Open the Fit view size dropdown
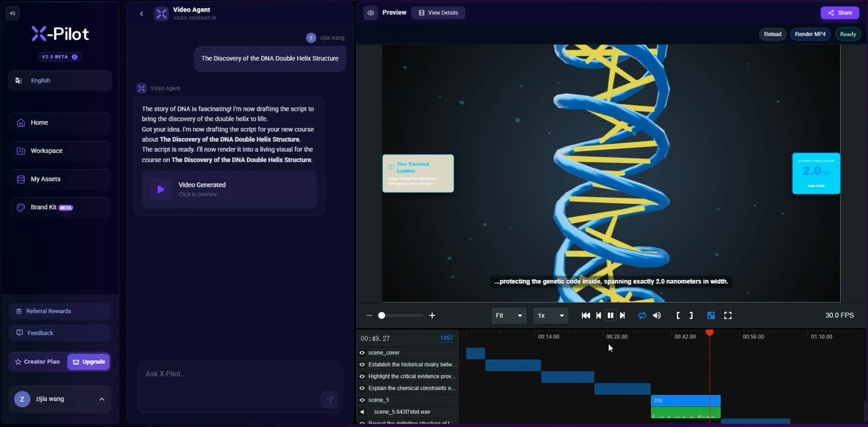Image resolution: width=868 pixels, height=427 pixels. click(x=509, y=315)
